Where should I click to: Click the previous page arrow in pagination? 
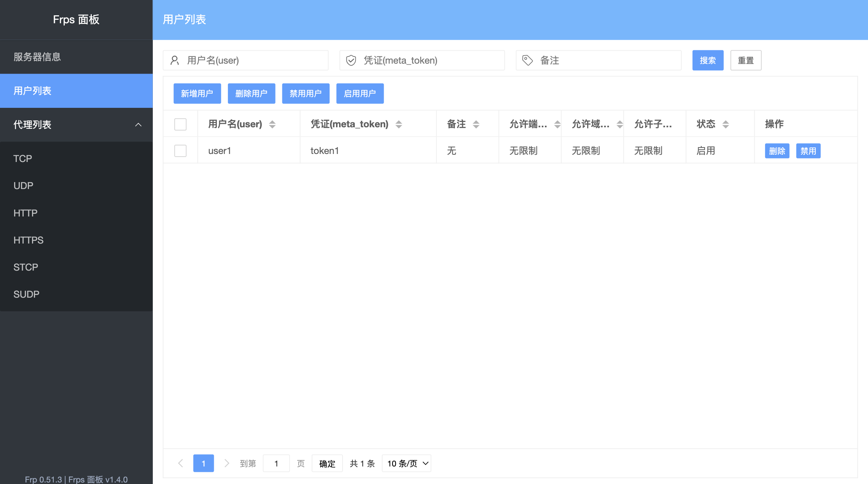click(x=180, y=463)
